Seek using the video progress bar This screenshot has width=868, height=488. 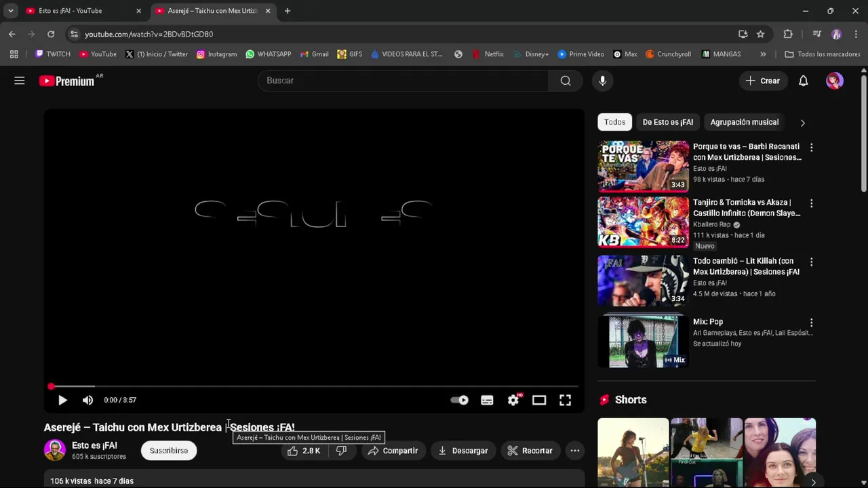pos(314,386)
